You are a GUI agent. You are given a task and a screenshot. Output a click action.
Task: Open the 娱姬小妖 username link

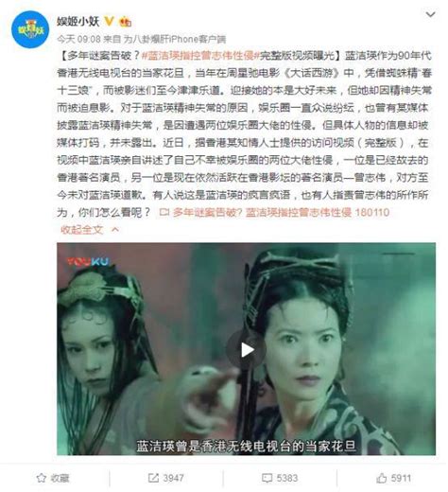(78, 22)
